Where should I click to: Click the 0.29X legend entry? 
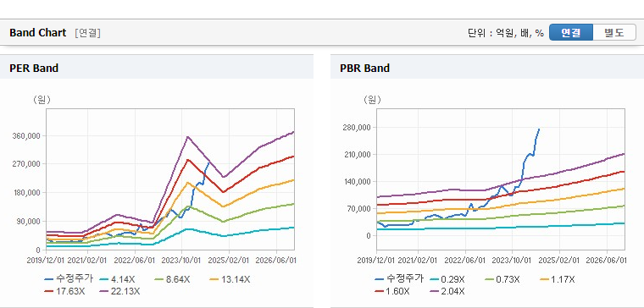point(448,280)
